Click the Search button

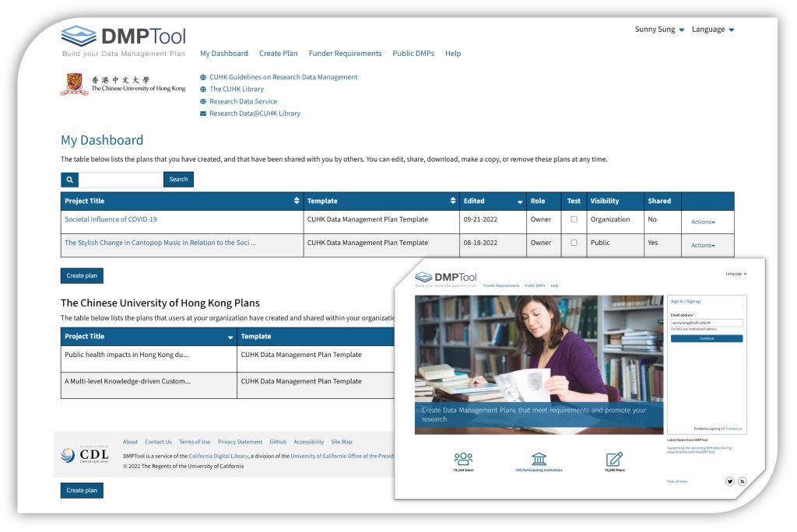(178, 180)
